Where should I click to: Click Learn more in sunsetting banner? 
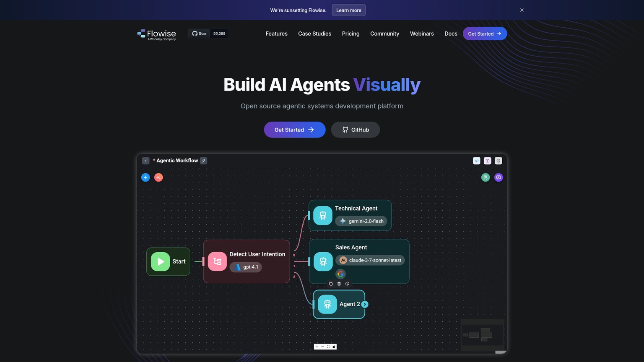348,10
